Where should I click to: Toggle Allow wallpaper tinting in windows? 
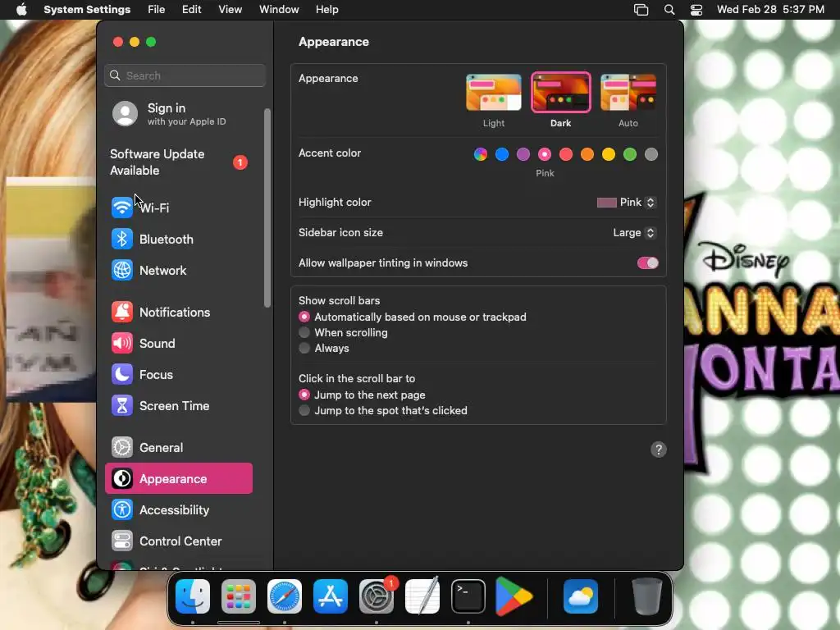[647, 263]
